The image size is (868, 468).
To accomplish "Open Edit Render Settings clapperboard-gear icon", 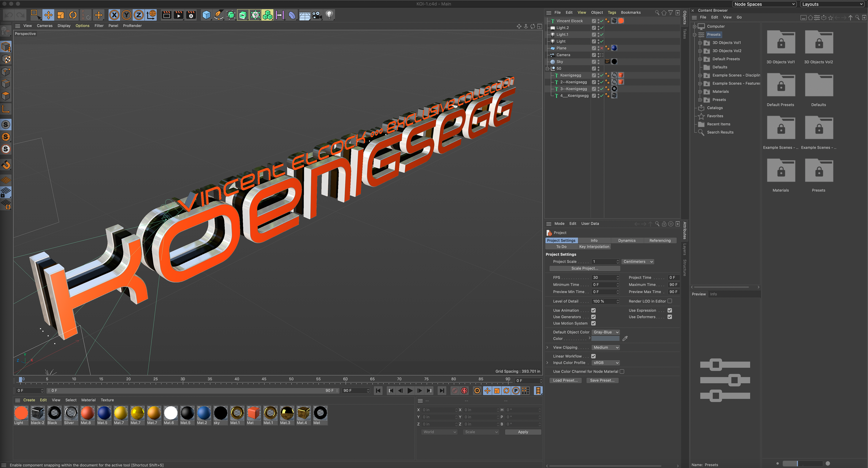I will (191, 15).
